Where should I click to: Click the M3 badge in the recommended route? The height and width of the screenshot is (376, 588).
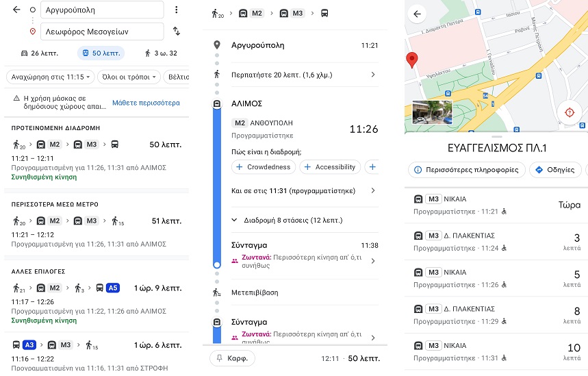(x=92, y=145)
